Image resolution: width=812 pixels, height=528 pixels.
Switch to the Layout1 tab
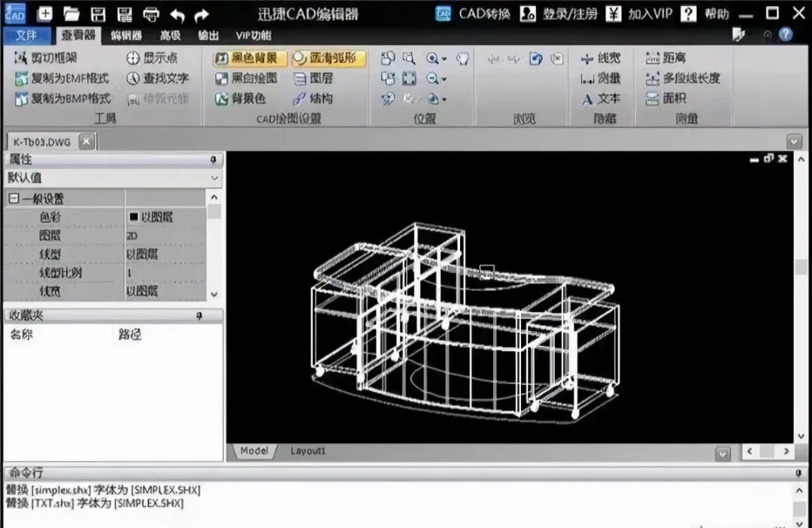308,451
